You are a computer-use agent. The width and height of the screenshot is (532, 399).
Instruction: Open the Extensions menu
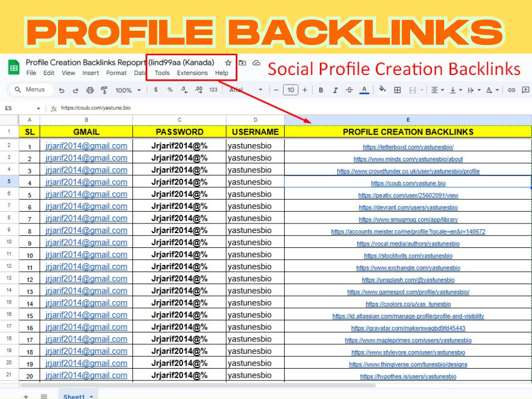[192, 73]
